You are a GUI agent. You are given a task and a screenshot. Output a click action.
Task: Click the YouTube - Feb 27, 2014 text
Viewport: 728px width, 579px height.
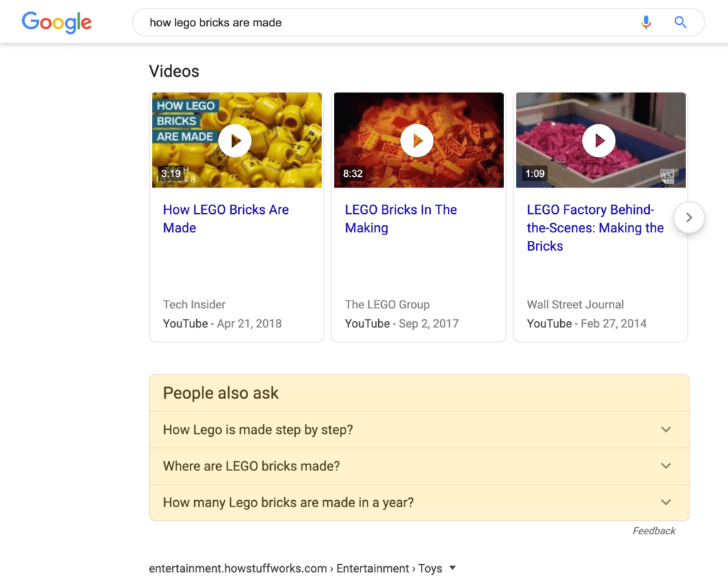[587, 323]
